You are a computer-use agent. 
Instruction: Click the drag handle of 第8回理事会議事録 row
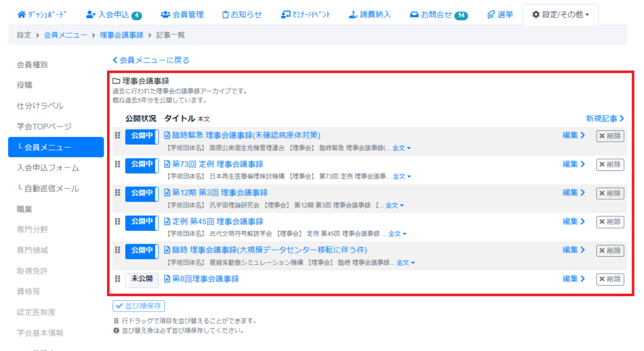[x=117, y=279]
